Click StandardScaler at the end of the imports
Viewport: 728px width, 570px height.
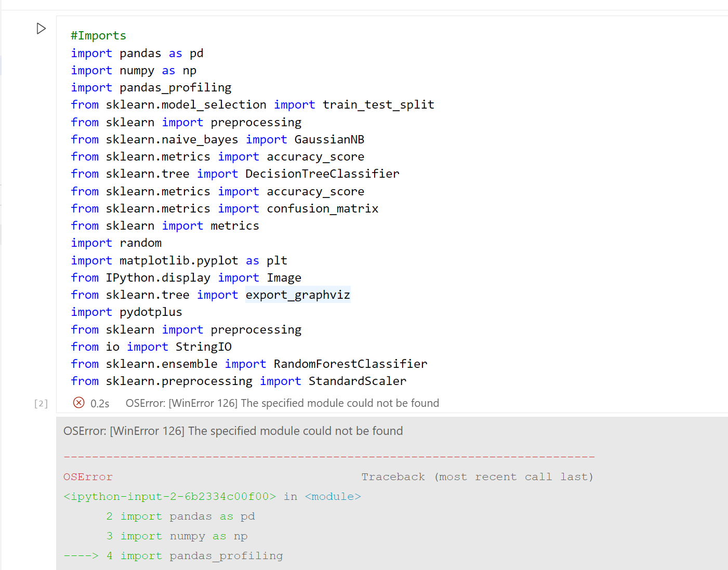pyautogui.click(x=357, y=381)
